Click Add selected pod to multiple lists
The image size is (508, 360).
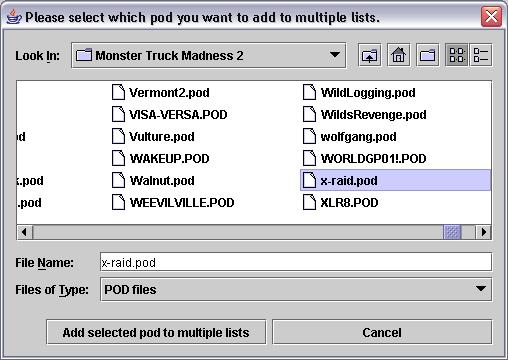(x=156, y=332)
